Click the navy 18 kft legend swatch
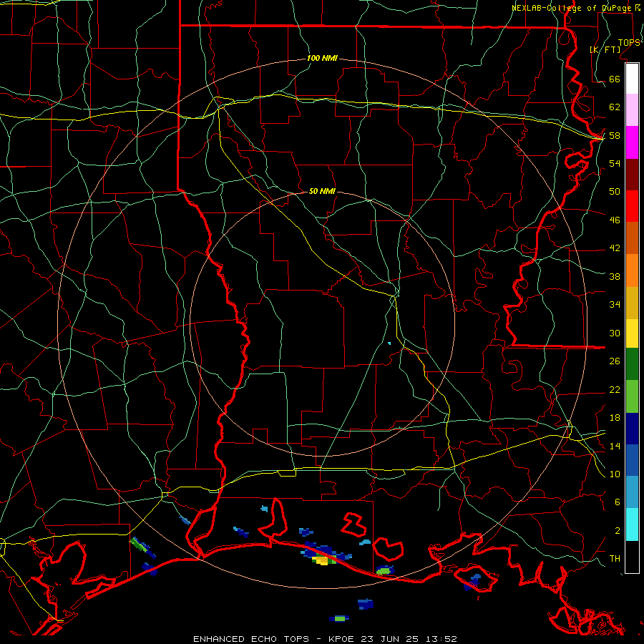This screenshot has height=644, width=644. pos(632,429)
